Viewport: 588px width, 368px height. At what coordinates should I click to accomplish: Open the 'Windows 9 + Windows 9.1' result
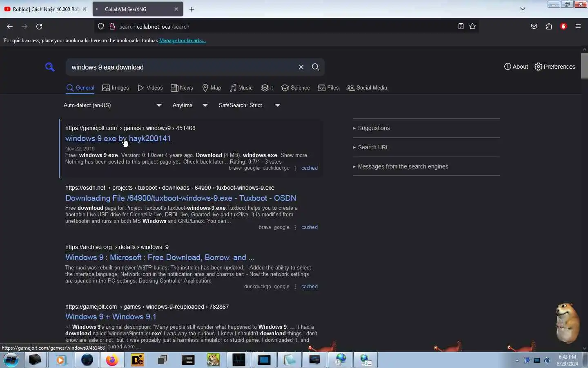click(x=111, y=316)
